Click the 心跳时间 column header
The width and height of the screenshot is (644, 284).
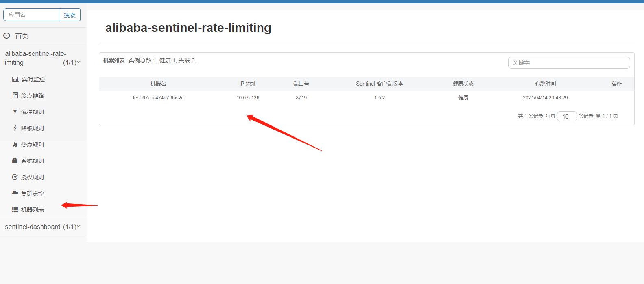point(545,84)
